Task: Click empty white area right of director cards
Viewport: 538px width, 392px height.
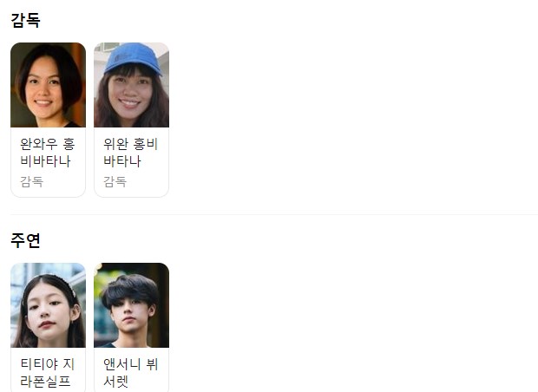Action: point(353,120)
